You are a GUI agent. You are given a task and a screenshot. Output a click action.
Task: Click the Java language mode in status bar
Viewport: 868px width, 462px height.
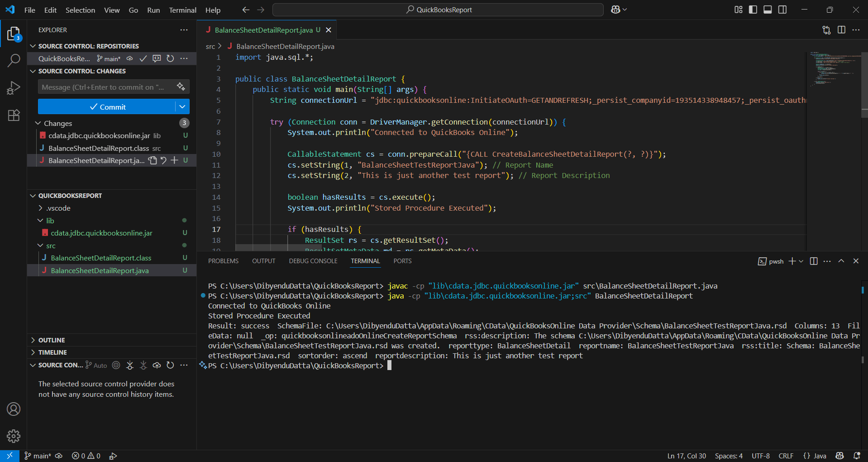pos(820,456)
